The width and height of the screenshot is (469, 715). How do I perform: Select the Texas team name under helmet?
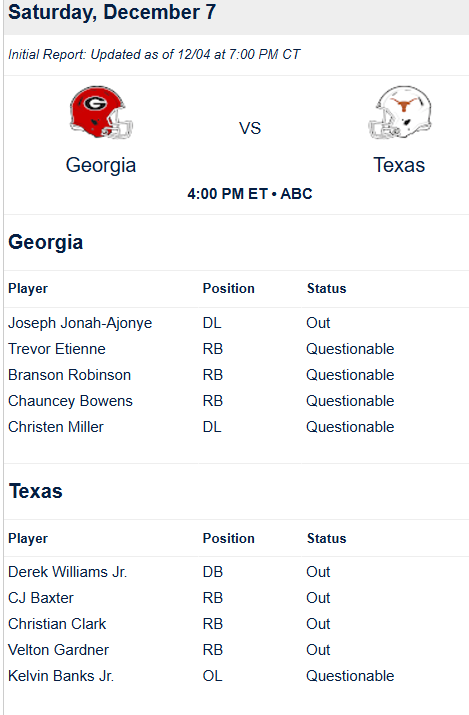click(399, 165)
